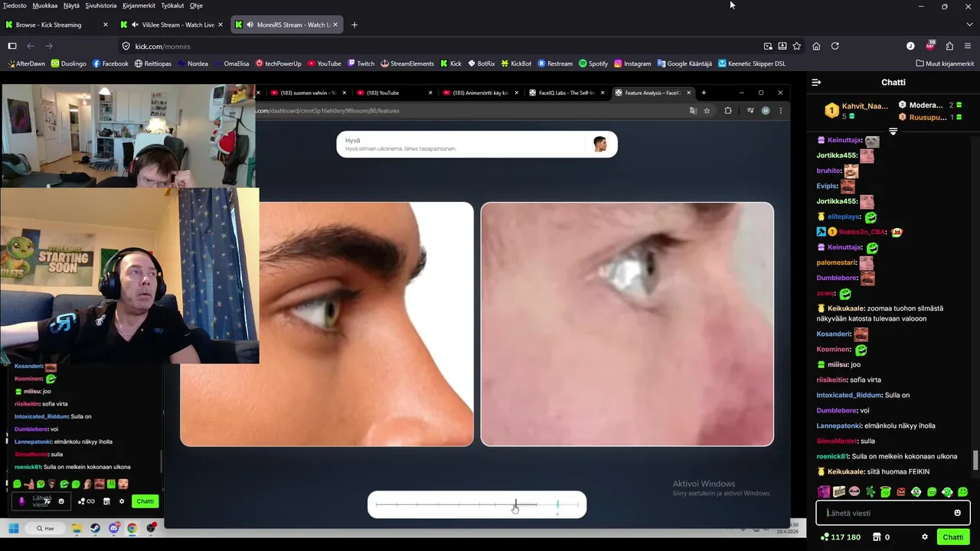Screen dimensions: 980x551
Task: Switch to Browse - Kick Streaming tab
Action: pos(57,24)
